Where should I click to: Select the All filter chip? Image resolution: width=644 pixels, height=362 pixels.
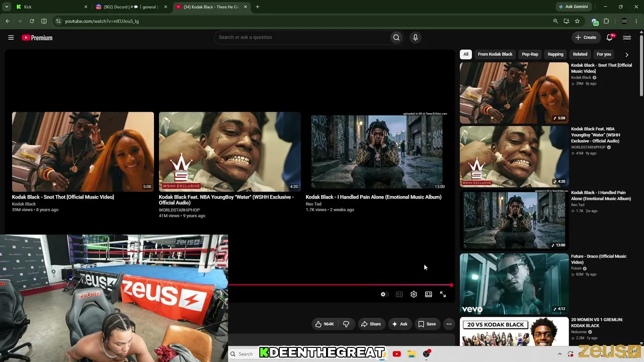(466, 54)
